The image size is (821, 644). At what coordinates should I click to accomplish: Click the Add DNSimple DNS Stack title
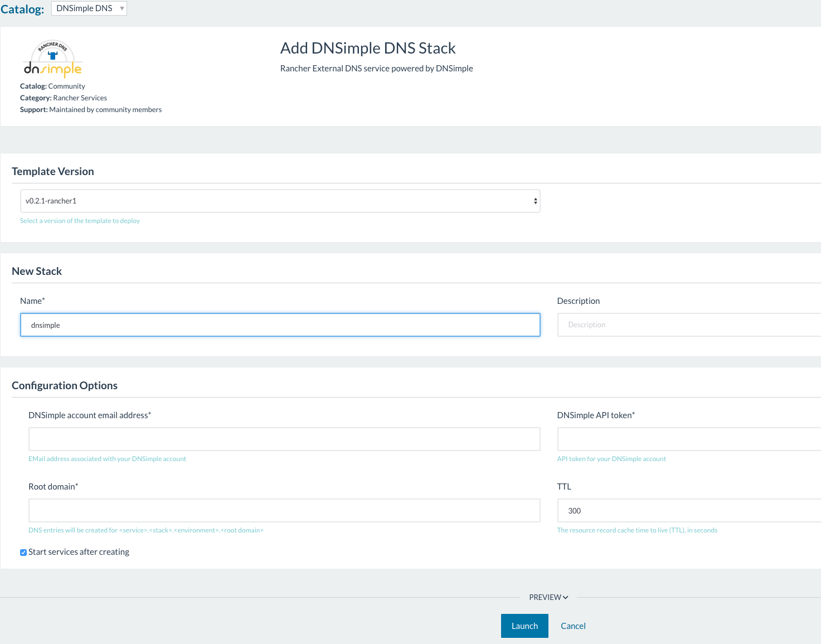pyautogui.click(x=368, y=49)
